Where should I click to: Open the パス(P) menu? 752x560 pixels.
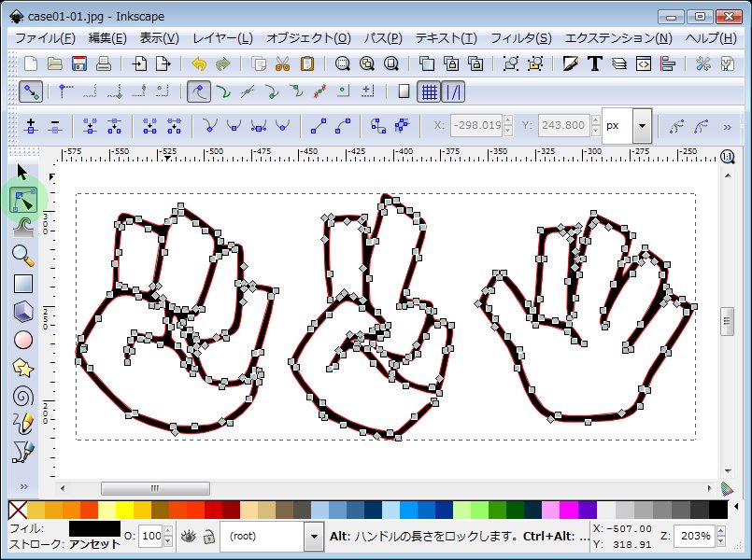coord(381,38)
